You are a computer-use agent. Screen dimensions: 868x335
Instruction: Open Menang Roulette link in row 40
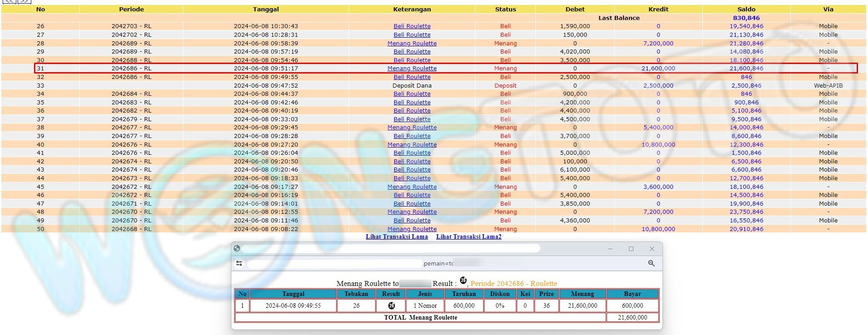point(412,145)
